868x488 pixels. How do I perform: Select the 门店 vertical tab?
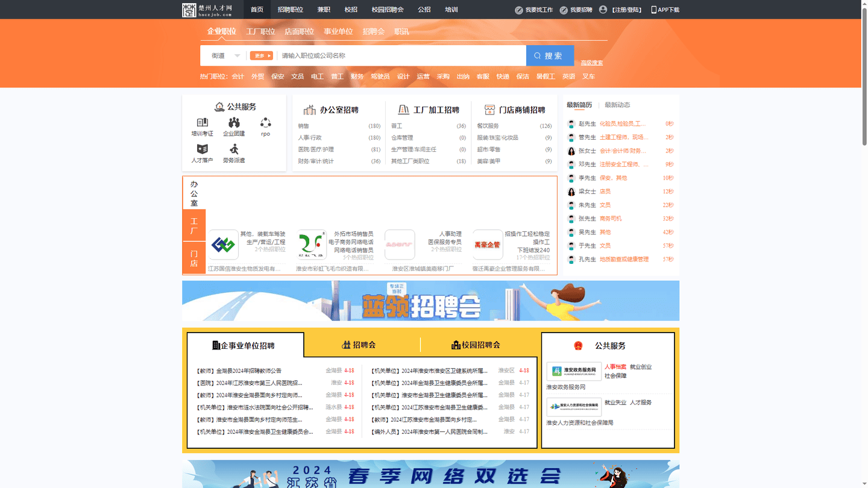[x=194, y=258]
